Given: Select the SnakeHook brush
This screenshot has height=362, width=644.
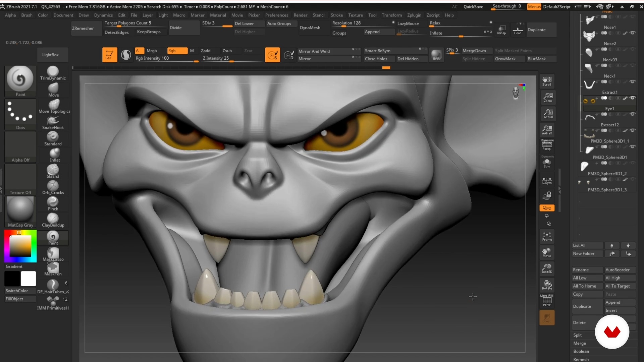Looking at the screenshot, I should (x=53, y=122).
